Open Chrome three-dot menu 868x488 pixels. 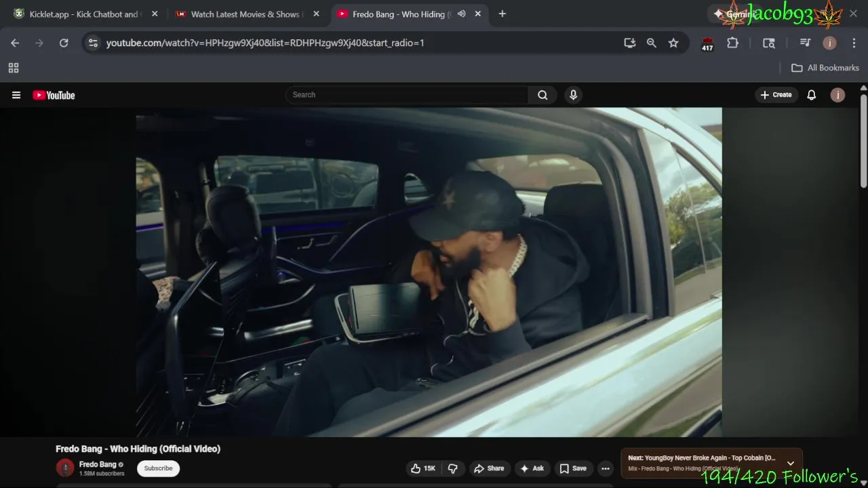tap(854, 43)
